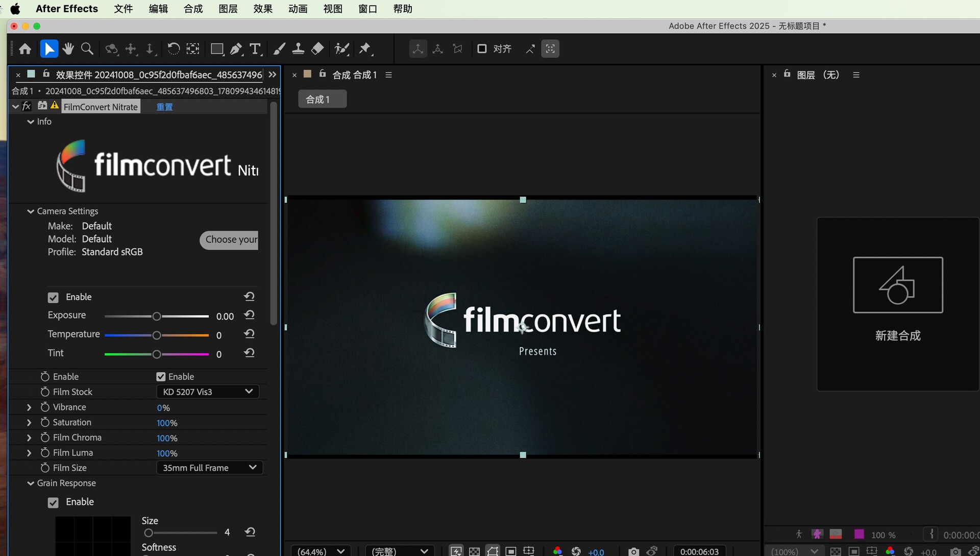Select the Selection (arrow) tool
The image size is (980, 556).
[49, 49]
